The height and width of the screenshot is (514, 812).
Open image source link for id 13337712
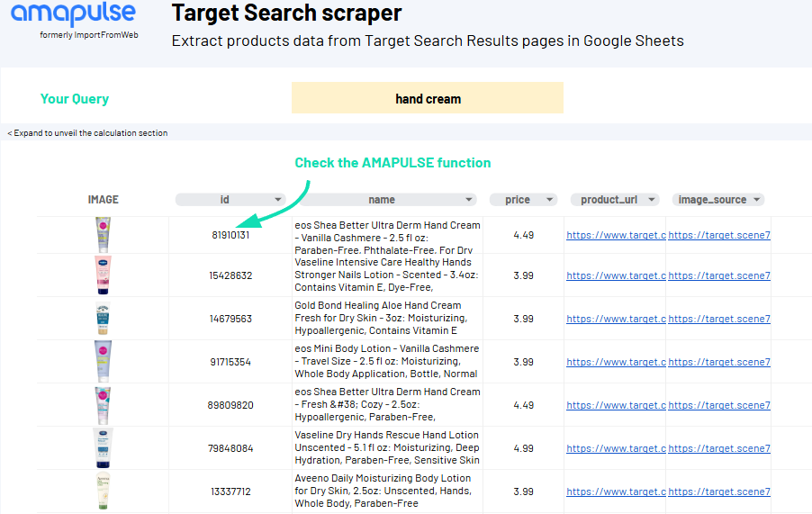point(719,491)
